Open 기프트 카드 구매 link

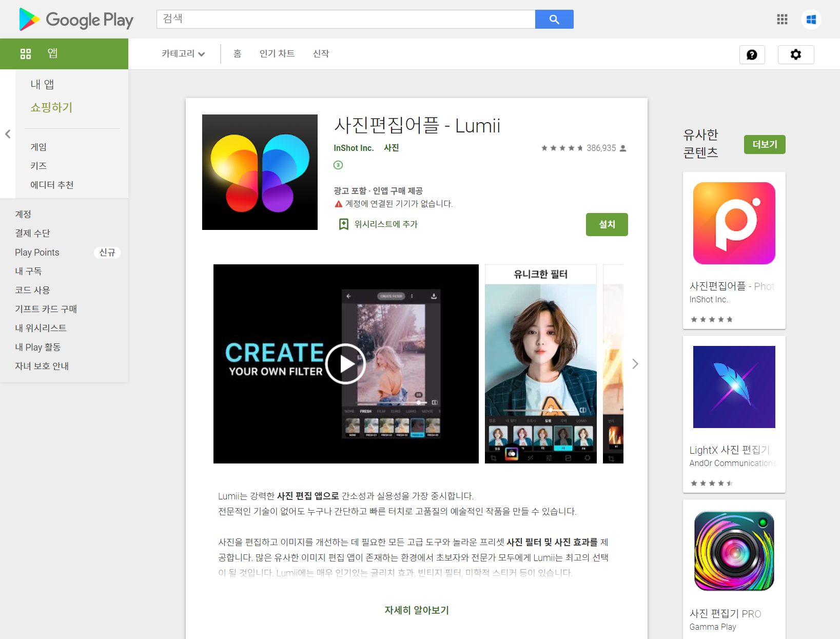[x=46, y=309]
